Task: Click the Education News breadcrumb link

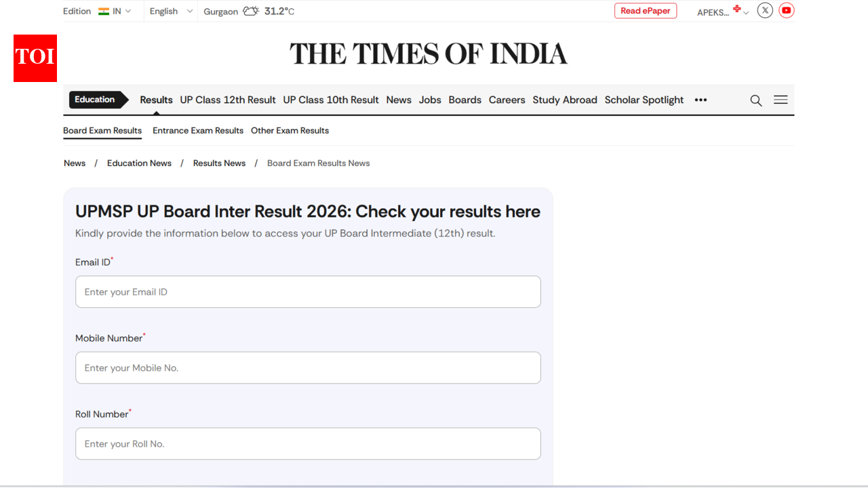Action: [x=139, y=163]
